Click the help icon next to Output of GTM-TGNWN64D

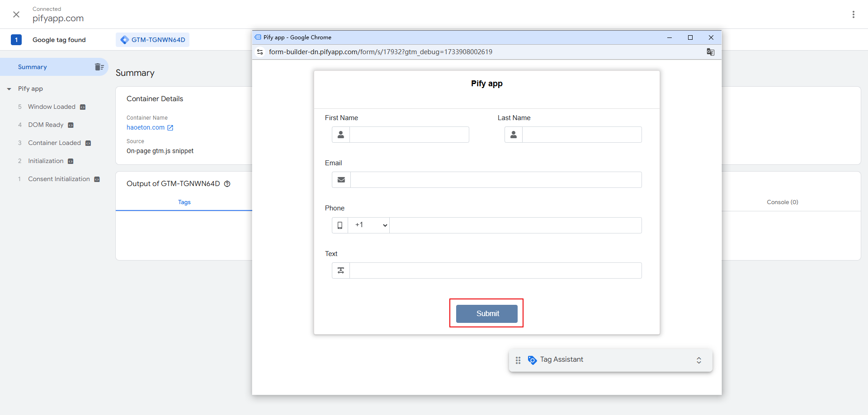pyautogui.click(x=227, y=184)
